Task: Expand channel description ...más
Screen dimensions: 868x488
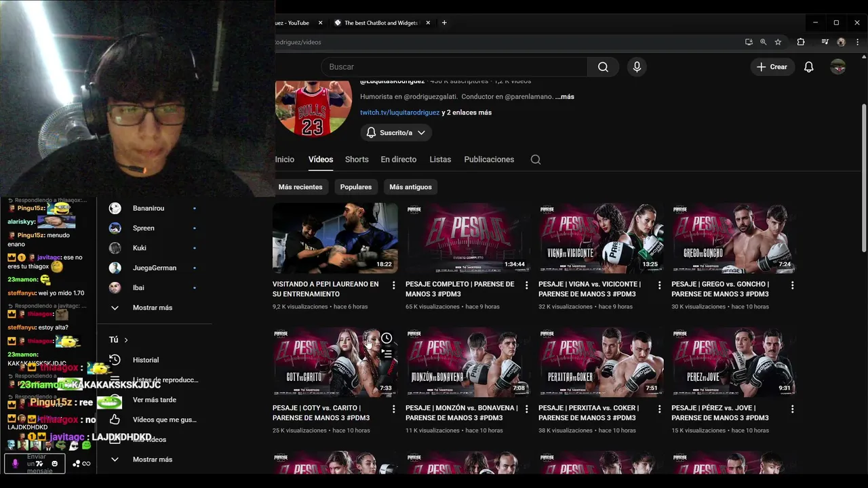Action: 565,97
